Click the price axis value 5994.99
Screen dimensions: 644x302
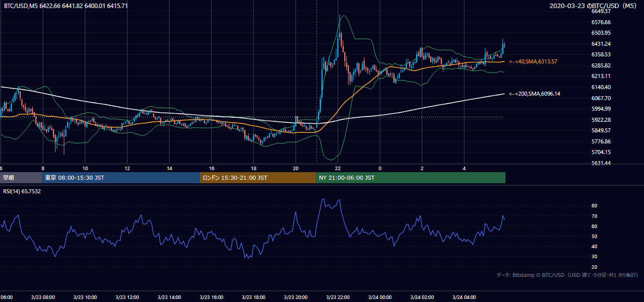click(x=601, y=109)
